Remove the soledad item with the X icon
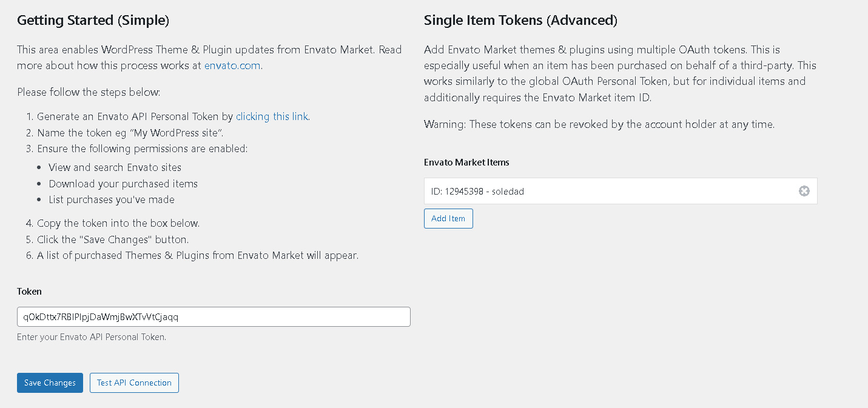Image resolution: width=868 pixels, height=408 pixels. coord(804,191)
